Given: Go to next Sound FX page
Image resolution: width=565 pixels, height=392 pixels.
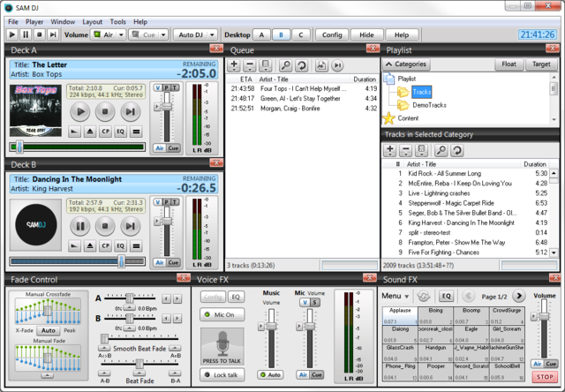Looking at the screenshot, I should click(x=518, y=296).
